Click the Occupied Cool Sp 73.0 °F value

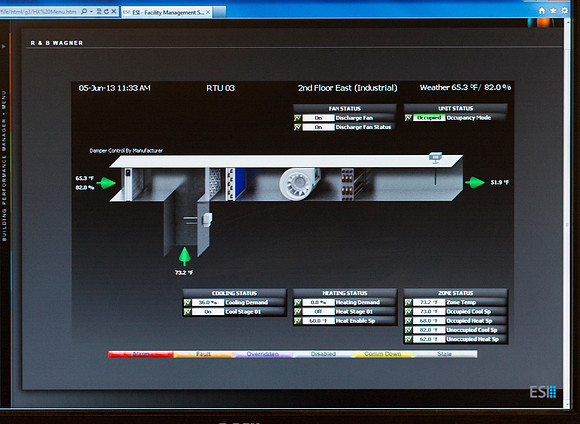429,312
